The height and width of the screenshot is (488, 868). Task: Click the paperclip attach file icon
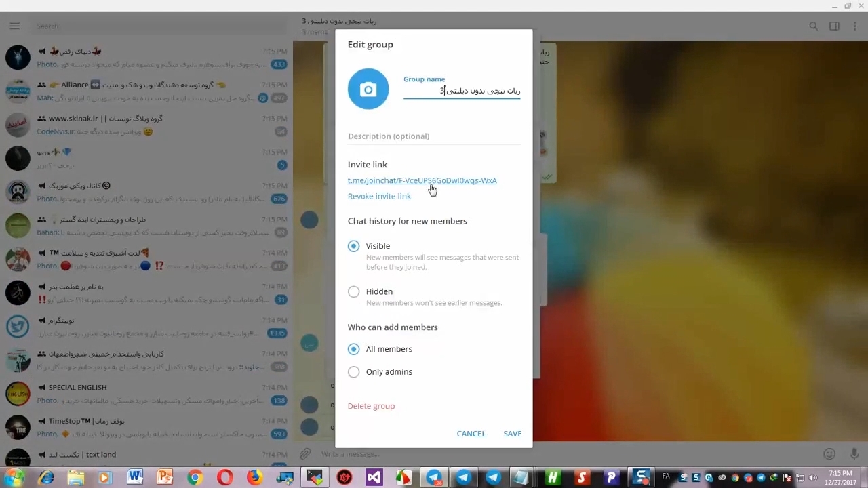pos(306,454)
